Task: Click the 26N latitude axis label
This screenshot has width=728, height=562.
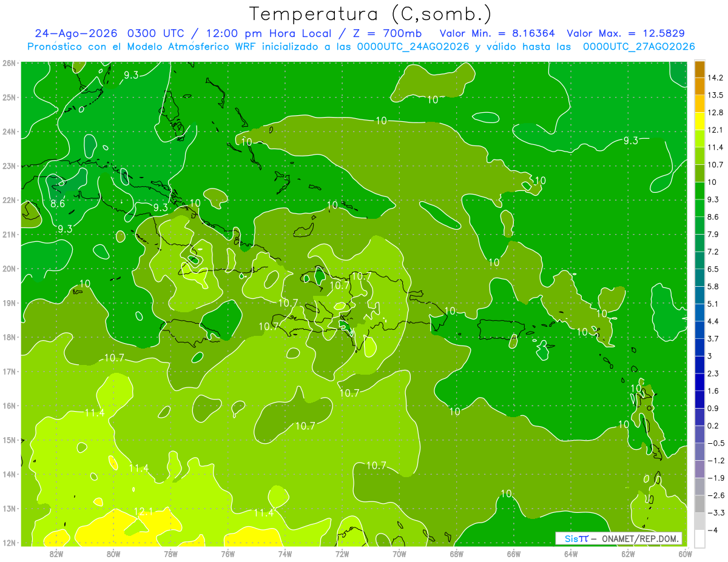Action: click(x=9, y=63)
